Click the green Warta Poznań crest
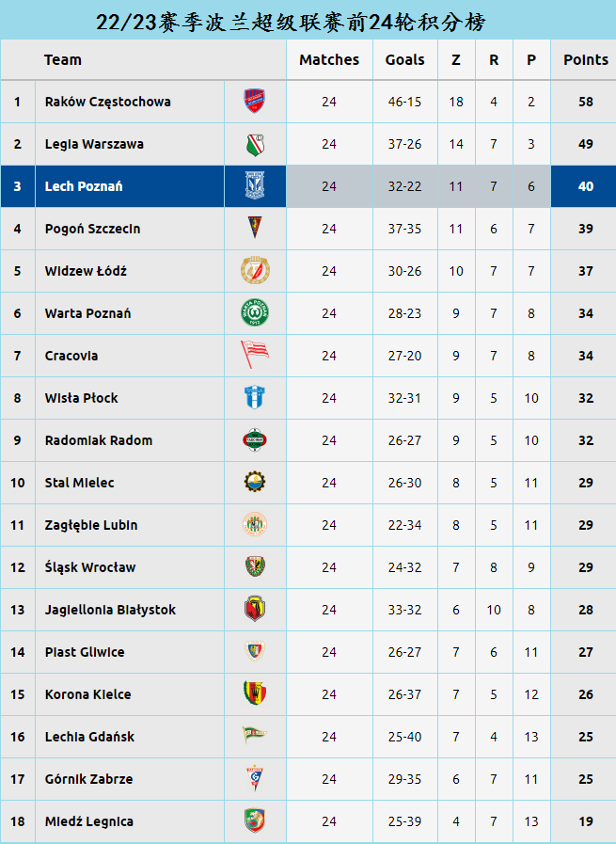 tap(255, 312)
